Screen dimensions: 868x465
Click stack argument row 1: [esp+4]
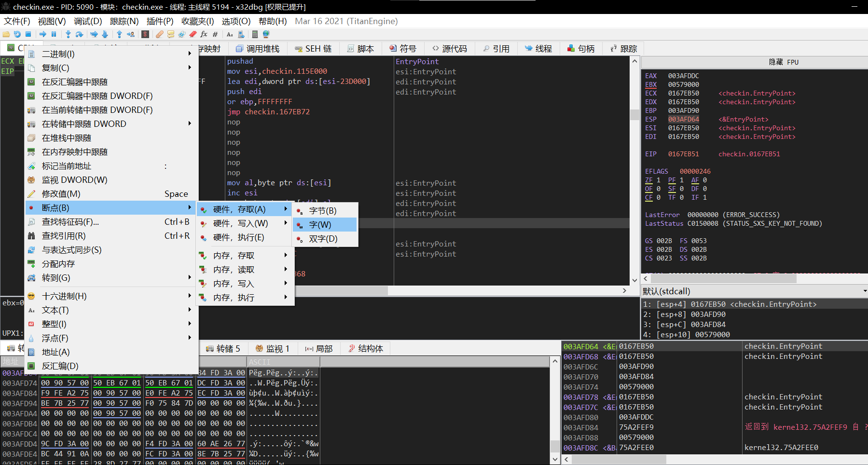(x=754, y=304)
